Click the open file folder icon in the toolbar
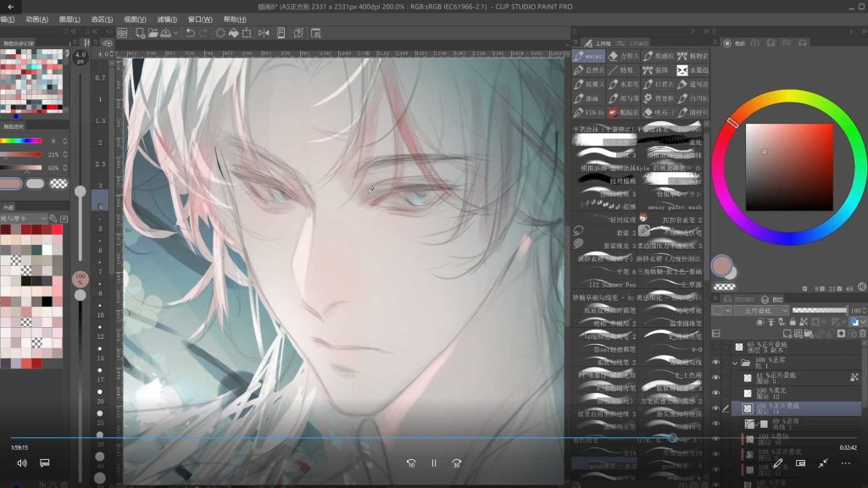Screen dimensions: 868x488 click(x=153, y=33)
